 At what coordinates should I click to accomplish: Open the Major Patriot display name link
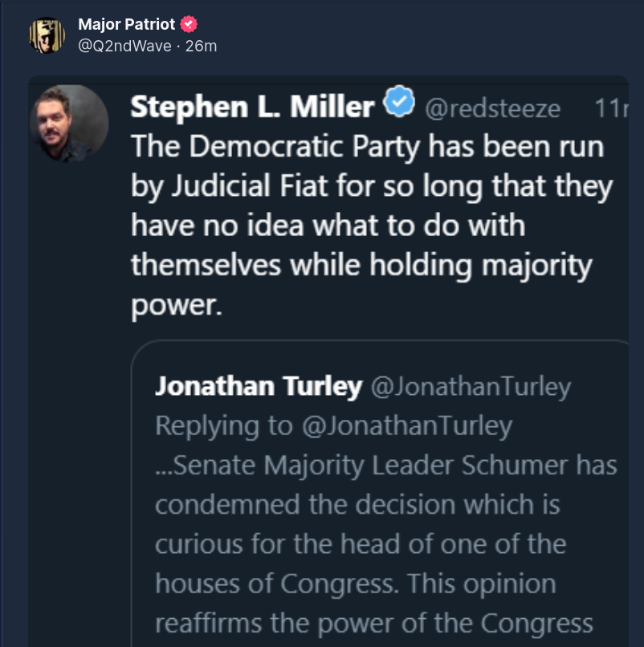[x=128, y=24]
